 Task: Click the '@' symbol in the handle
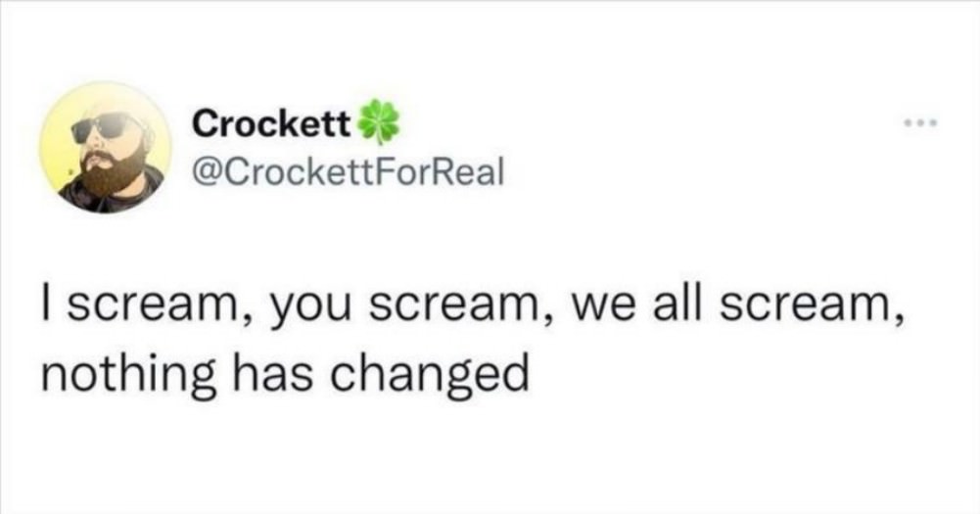pyautogui.click(x=207, y=172)
